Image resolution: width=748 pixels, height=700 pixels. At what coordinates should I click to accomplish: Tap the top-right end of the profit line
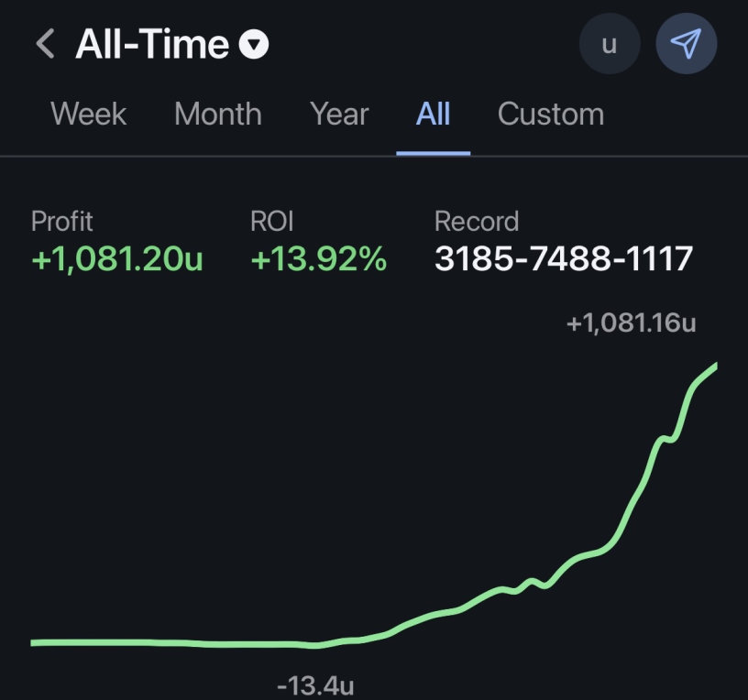[713, 367]
